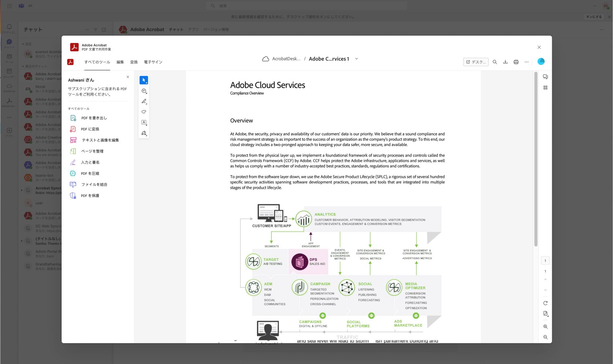Screen dimensions: 616x364
Task: Download the PDF document
Action: 505,62
